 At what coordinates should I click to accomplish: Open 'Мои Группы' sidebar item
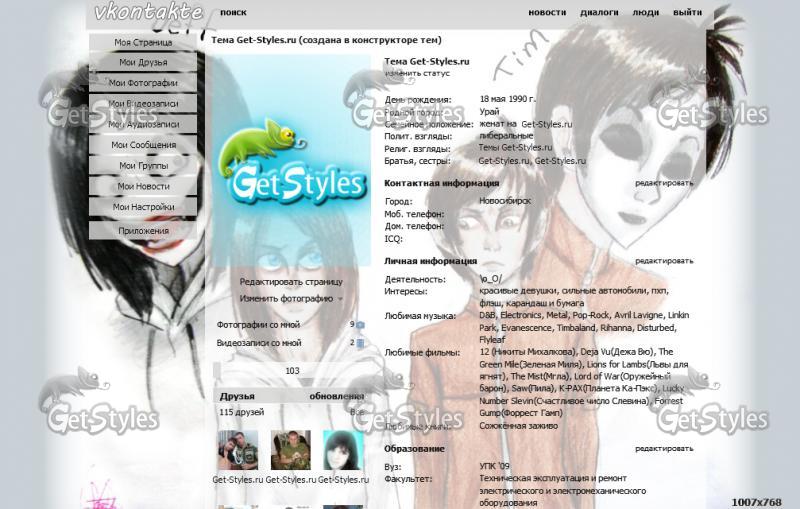[143, 166]
